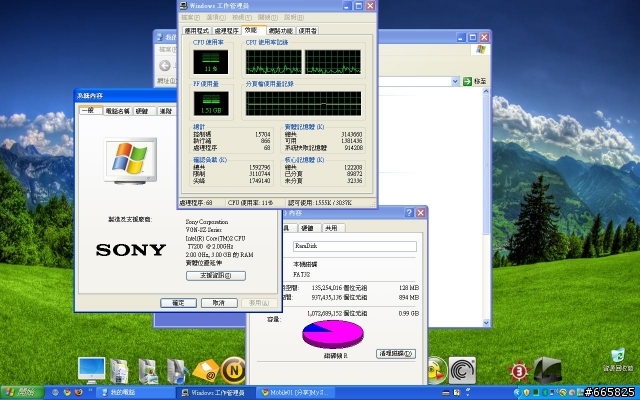Open the 選項(O) menu in Task Manager

pos(216,18)
